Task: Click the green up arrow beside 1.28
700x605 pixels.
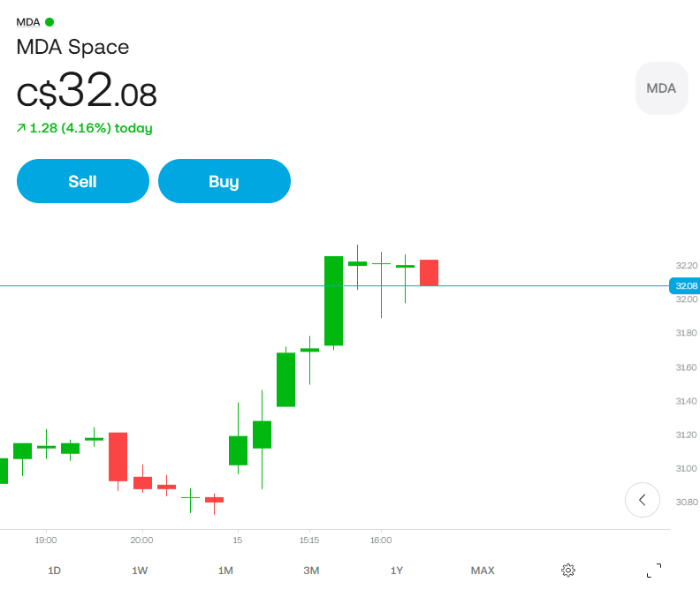Action: [20, 128]
